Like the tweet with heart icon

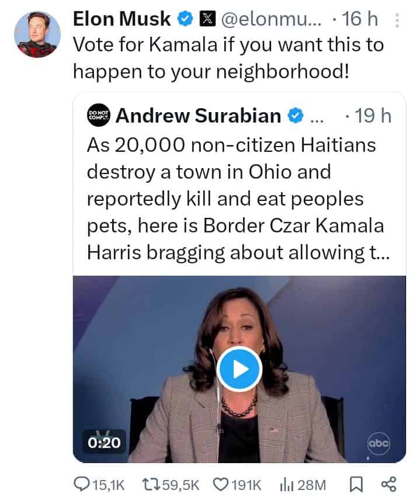point(221,484)
